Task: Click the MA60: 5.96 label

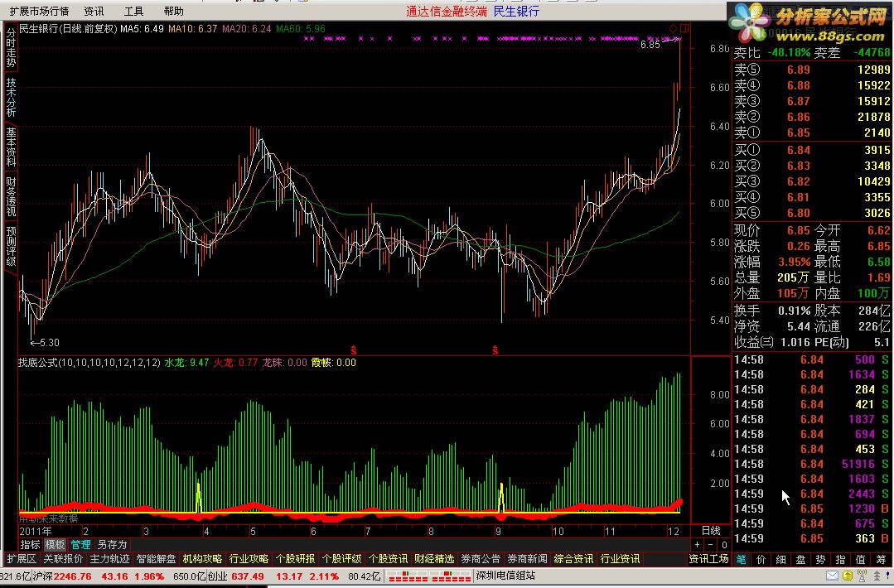Action: (x=301, y=28)
